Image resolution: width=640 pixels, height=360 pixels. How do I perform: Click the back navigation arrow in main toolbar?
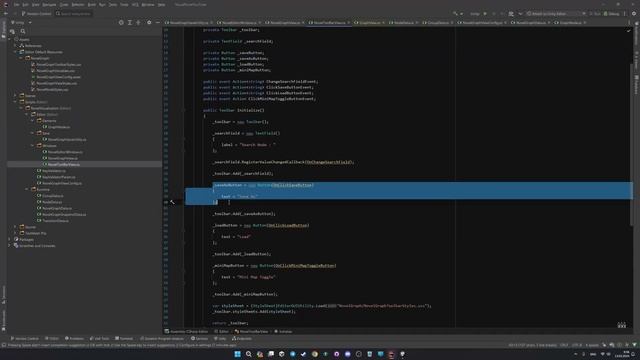[6, 13]
